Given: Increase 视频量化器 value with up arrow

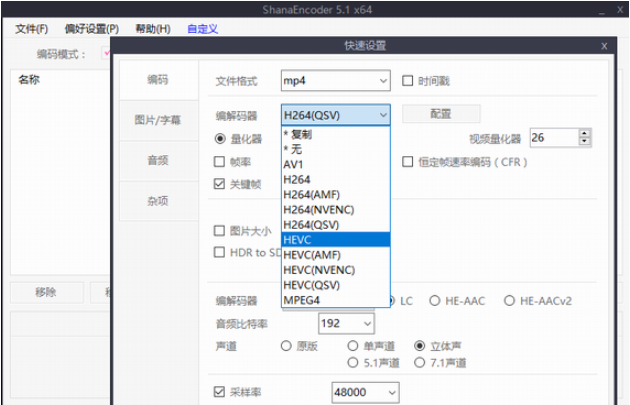Looking at the screenshot, I should 585,133.
